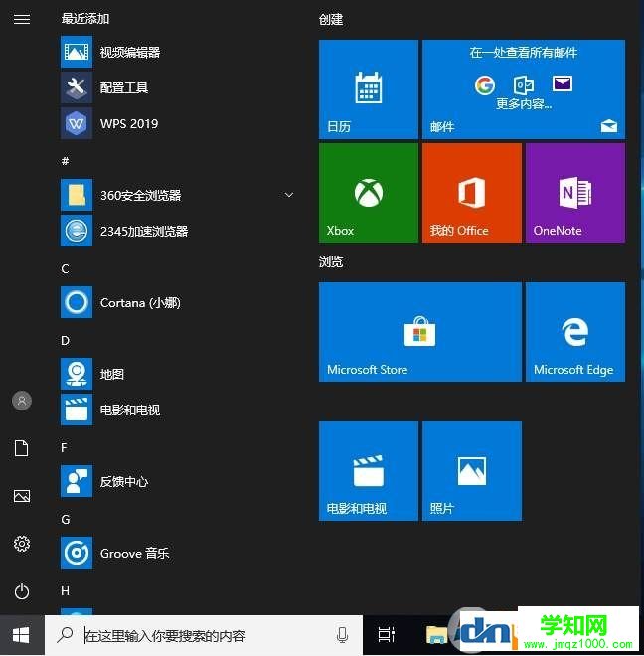This screenshot has width=644, height=656.
Task: Click the user account avatar
Action: click(x=22, y=401)
